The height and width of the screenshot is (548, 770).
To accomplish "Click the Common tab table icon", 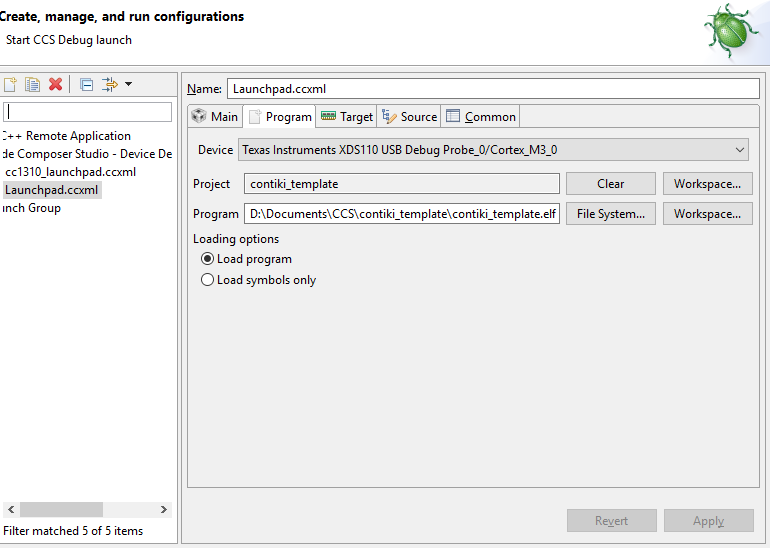I will 453,115.
